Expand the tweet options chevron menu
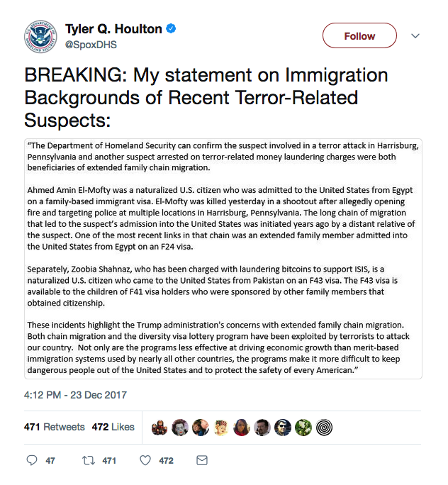 coord(415,36)
